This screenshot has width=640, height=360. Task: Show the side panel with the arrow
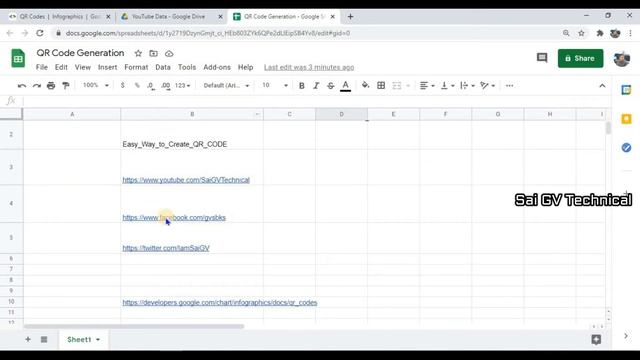click(626, 336)
